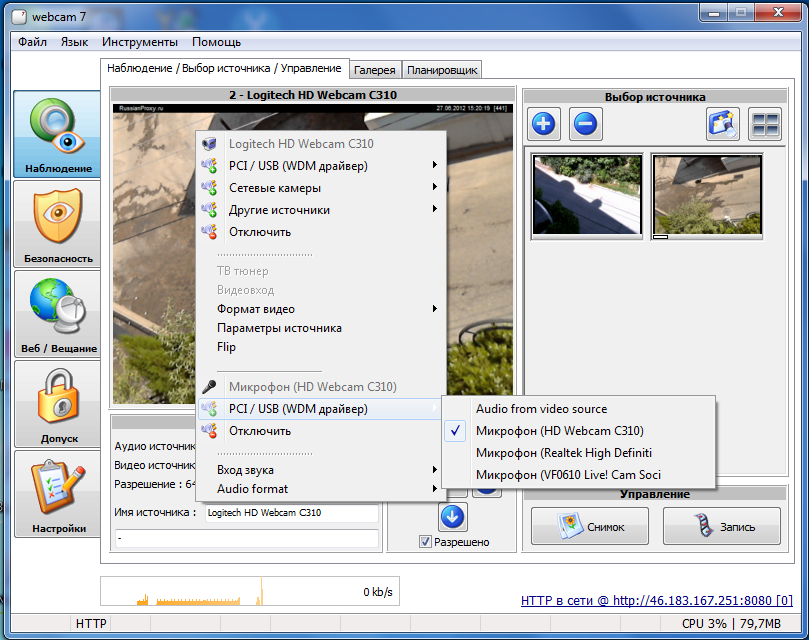Viewport: 809px width, 640px height.
Task: Open the Веб / Вещание broadcasting section
Action: coord(57,314)
